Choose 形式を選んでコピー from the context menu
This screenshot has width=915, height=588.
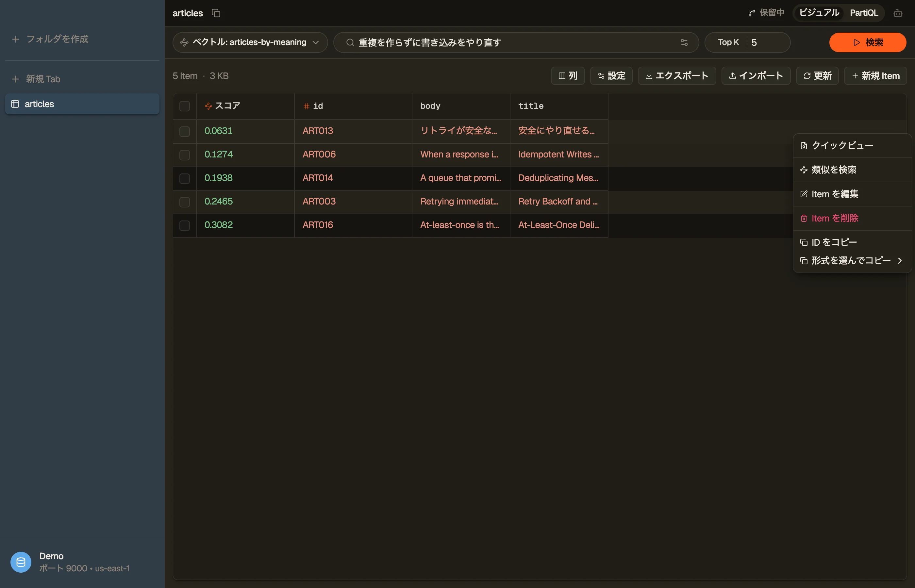(852, 261)
